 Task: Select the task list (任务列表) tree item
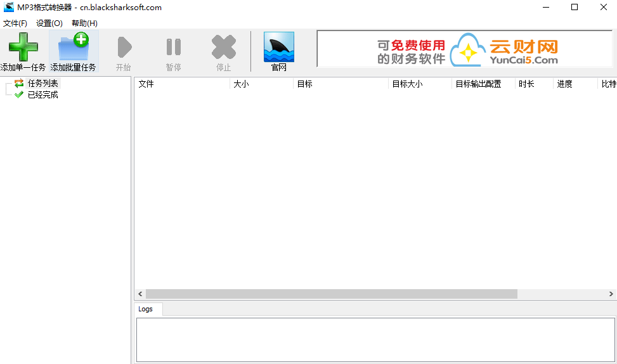tap(42, 83)
